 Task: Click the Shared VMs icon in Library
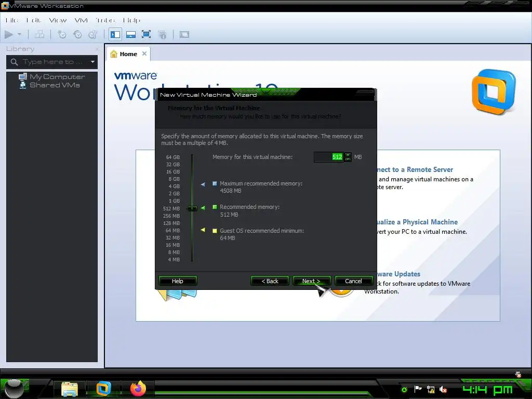pyautogui.click(x=23, y=85)
